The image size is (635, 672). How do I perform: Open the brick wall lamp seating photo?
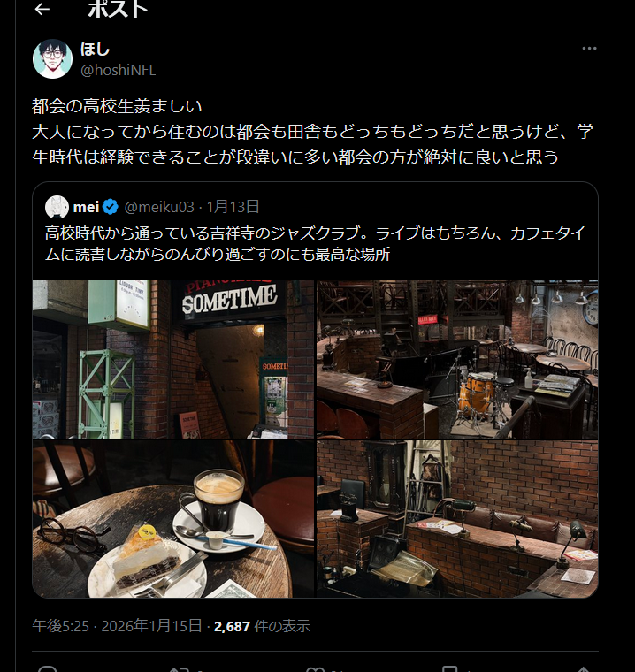point(457,519)
